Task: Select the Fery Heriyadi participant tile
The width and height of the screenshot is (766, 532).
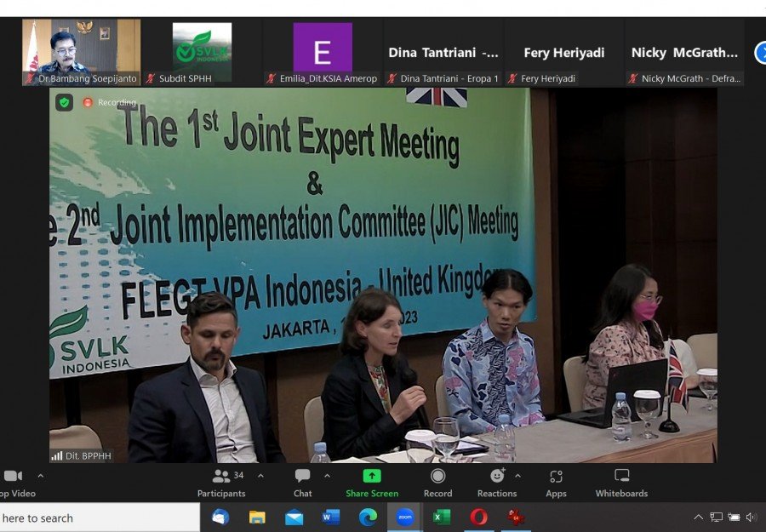Action: pyautogui.click(x=563, y=52)
